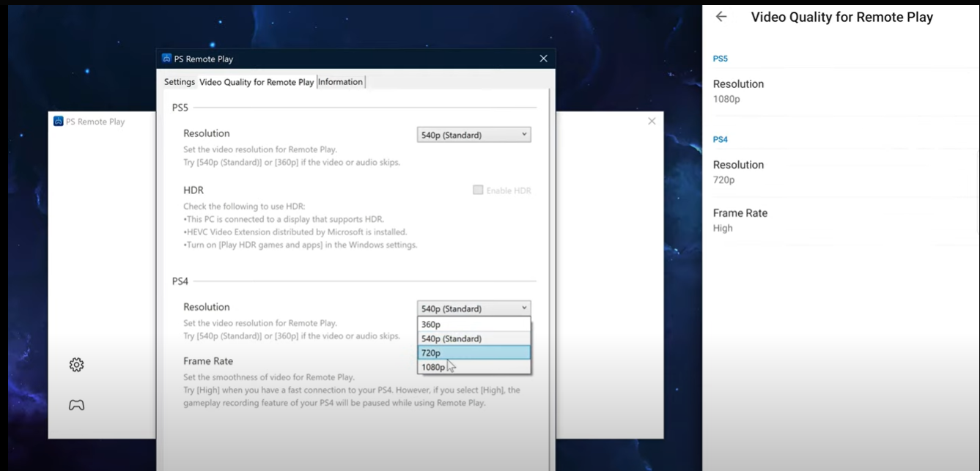Close the PS Remote Play settings dialog
980x471 pixels.
coord(543,59)
